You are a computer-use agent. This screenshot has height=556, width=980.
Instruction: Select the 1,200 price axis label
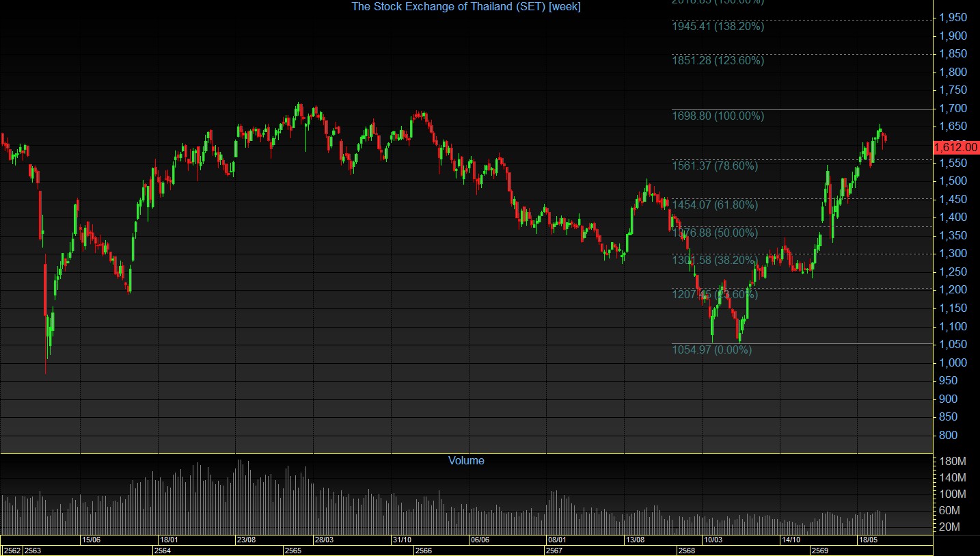pos(953,290)
